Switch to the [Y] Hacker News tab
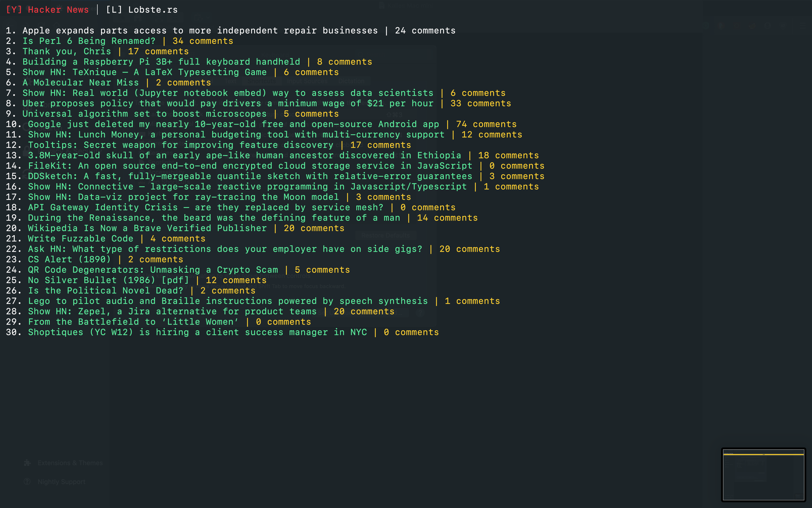The image size is (812, 508). [47, 10]
